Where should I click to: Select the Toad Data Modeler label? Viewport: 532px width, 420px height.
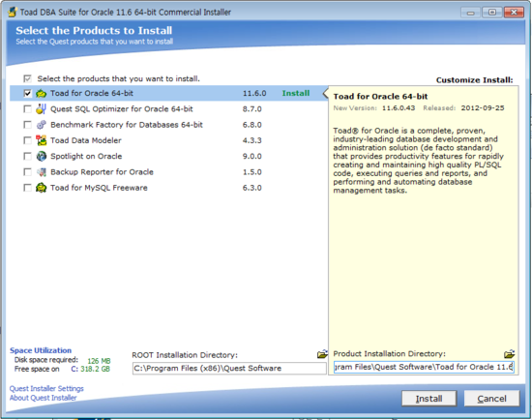[x=86, y=140]
